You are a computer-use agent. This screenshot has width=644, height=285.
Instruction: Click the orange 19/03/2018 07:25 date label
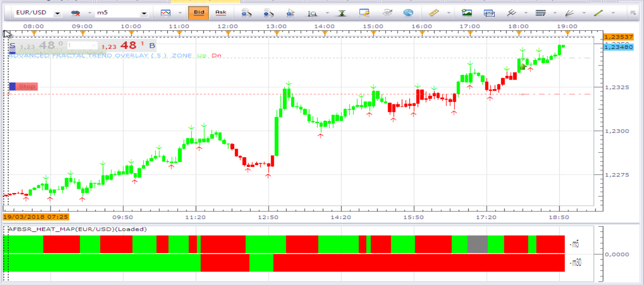click(x=36, y=217)
